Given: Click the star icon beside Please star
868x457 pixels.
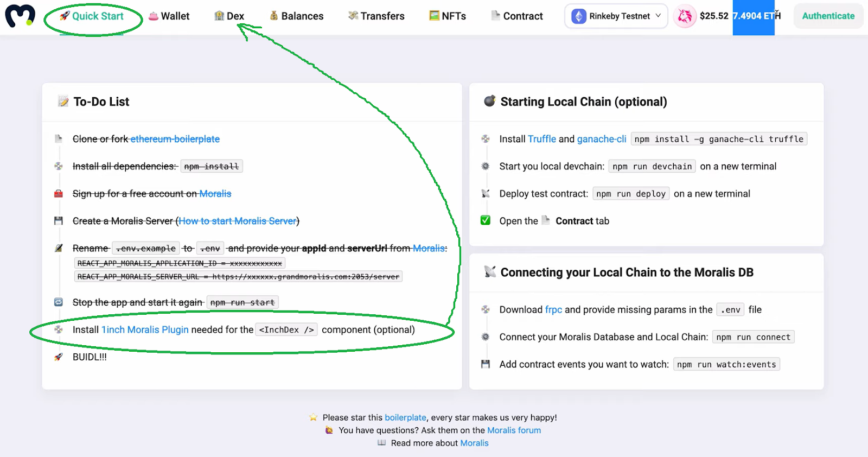Looking at the screenshot, I should 313,417.
